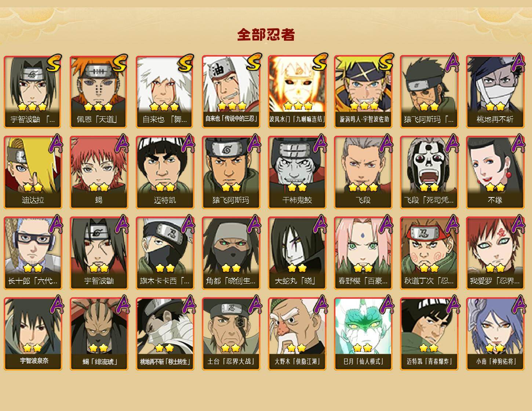Click the 干柿鬼鲛 ninja card
532x411 pixels.
(x=297, y=172)
